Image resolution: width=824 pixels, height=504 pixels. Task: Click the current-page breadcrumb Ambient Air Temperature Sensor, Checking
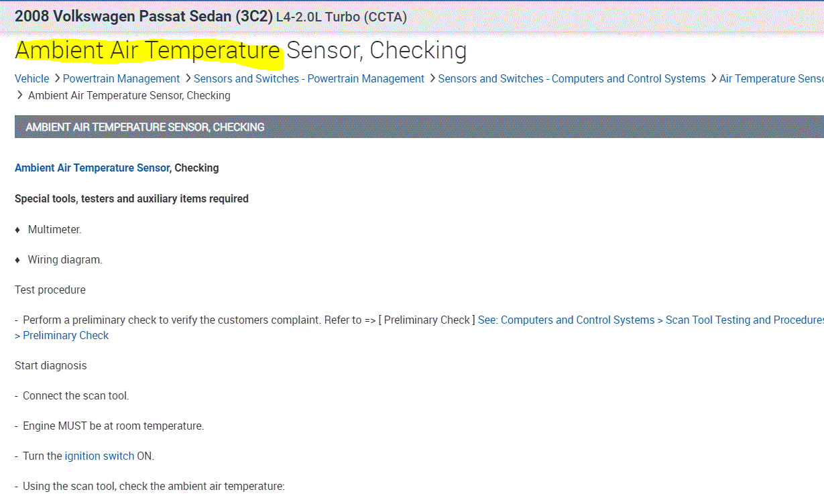tap(129, 95)
